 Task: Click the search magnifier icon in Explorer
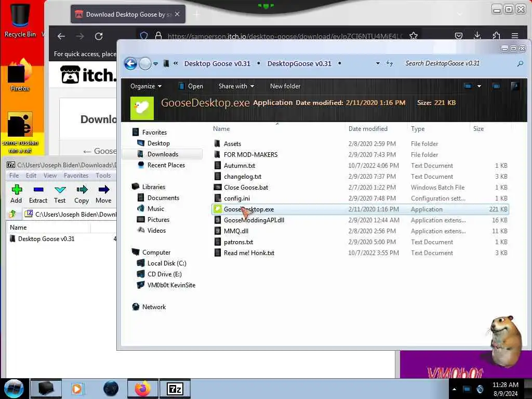click(x=520, y=63)
